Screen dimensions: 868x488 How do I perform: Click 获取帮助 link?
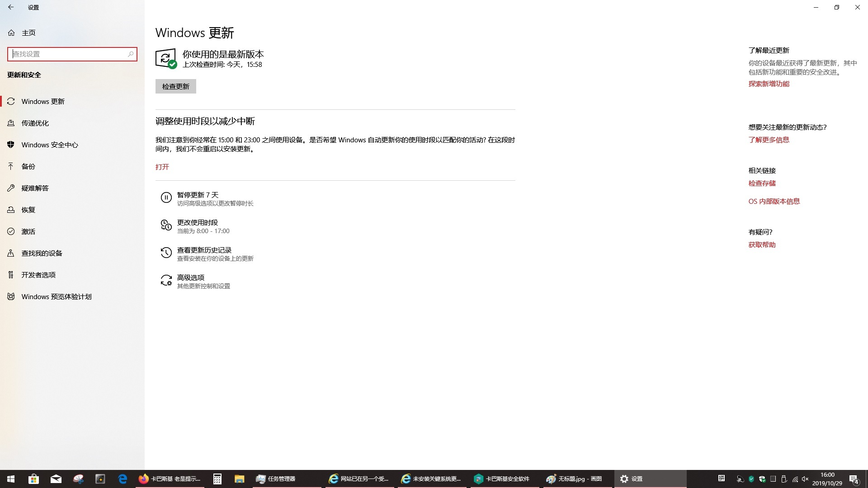pyautogui.click(x=762, y=245)
